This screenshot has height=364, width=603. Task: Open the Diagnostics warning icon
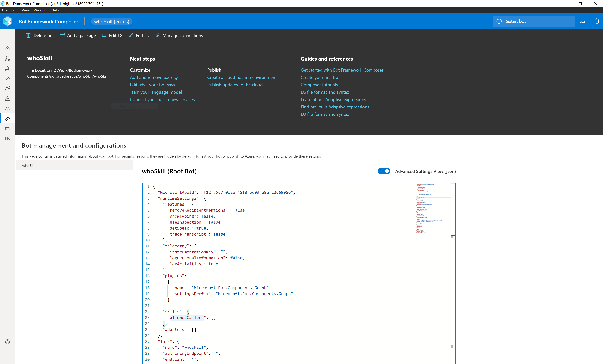(8, 99)
